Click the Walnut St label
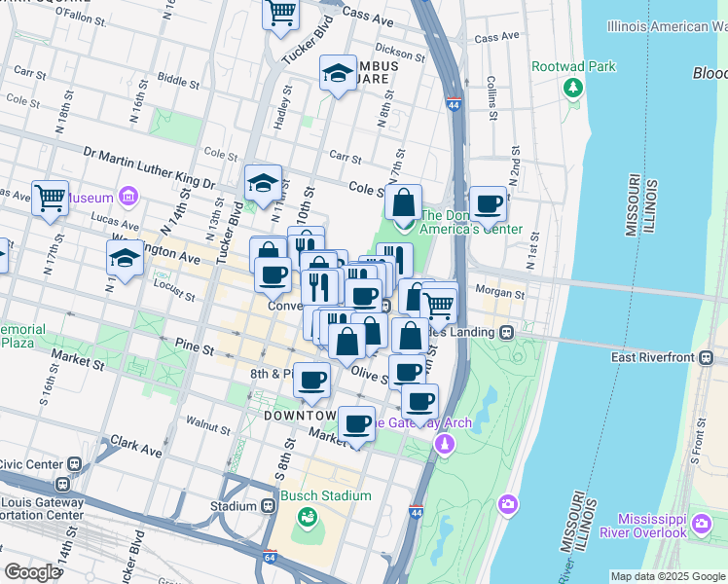 pyautogui.click(x=208, y=425)
